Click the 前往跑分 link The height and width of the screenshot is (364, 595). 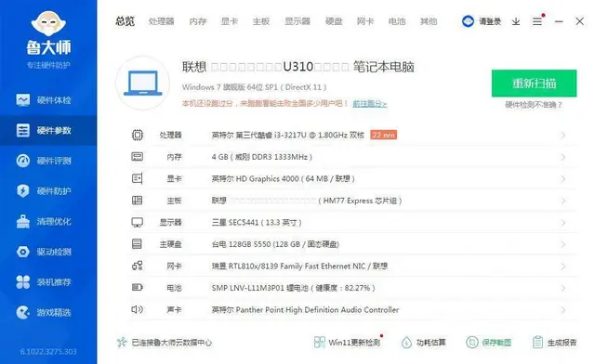tap(370, 103)
